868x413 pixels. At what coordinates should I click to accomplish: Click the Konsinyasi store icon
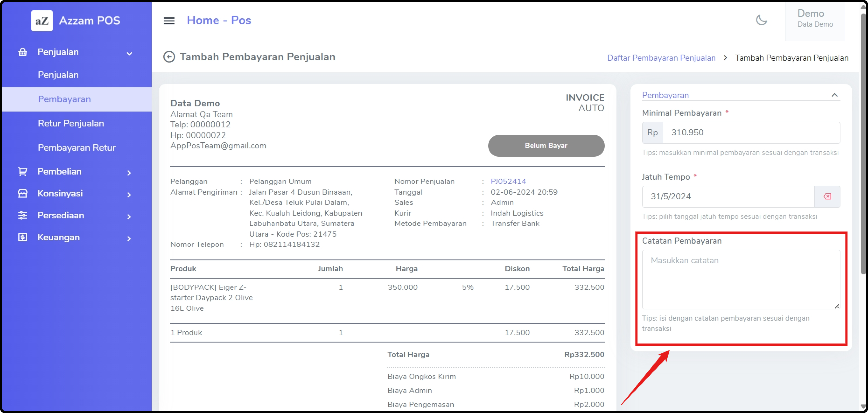click(23, 193)
